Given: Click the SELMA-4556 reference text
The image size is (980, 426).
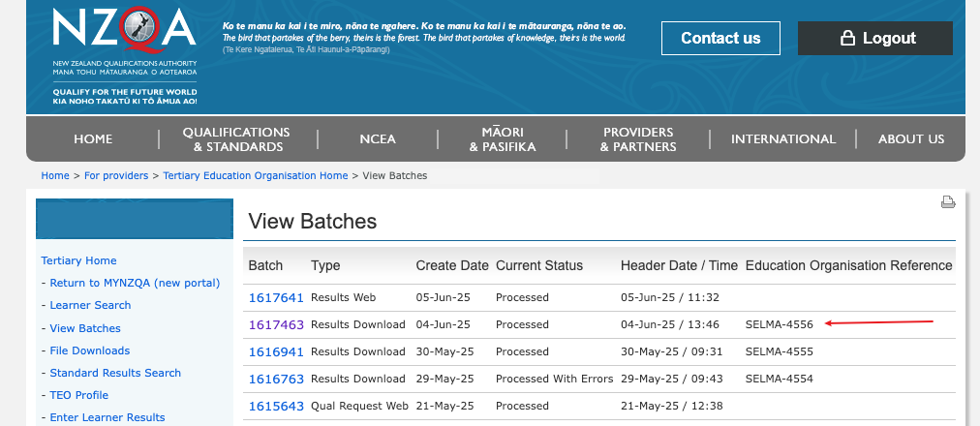Looking at the screenshot, I should click(780, 324).
